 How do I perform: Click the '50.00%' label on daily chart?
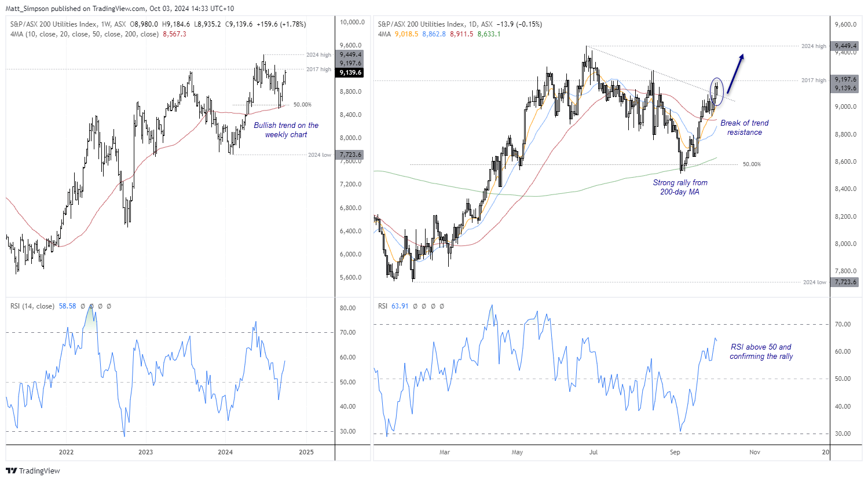click(752, 164)
